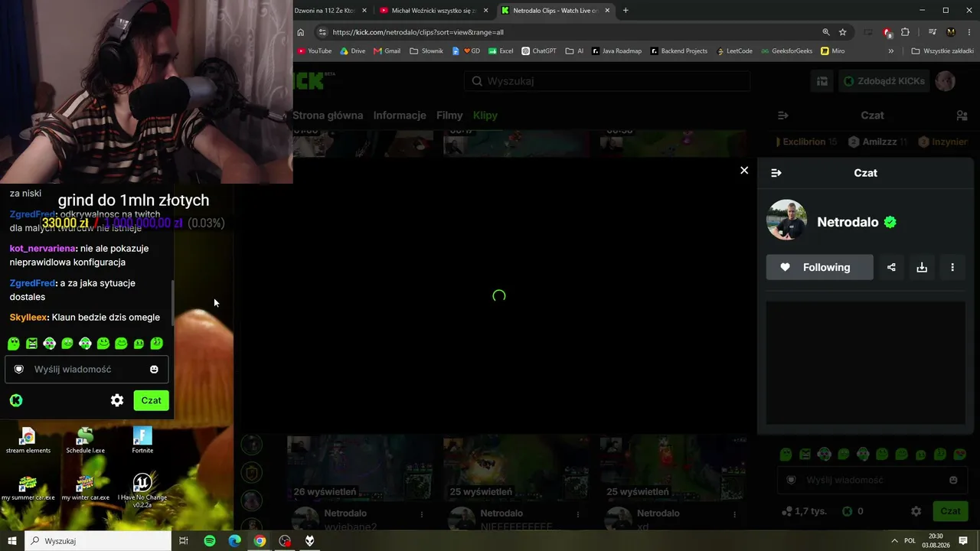
Task: Open Microsoft Edge from the taskbar
Action: point(235,541)
